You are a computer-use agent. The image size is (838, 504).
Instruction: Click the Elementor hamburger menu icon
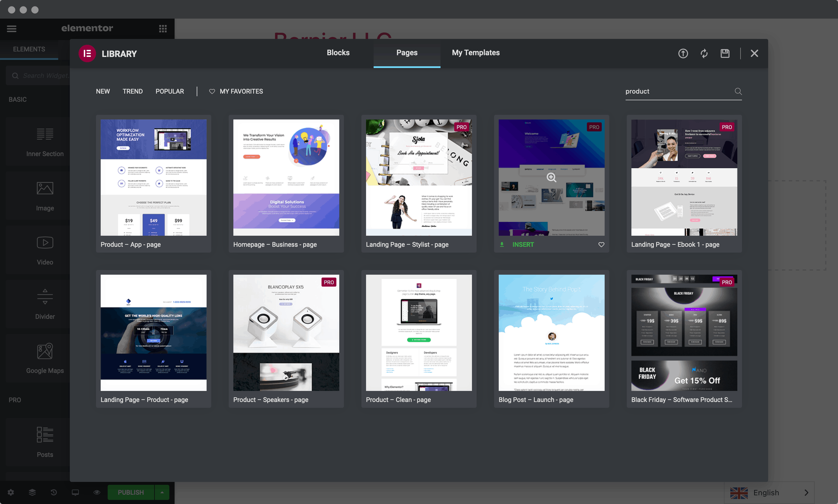pos(11,28)
